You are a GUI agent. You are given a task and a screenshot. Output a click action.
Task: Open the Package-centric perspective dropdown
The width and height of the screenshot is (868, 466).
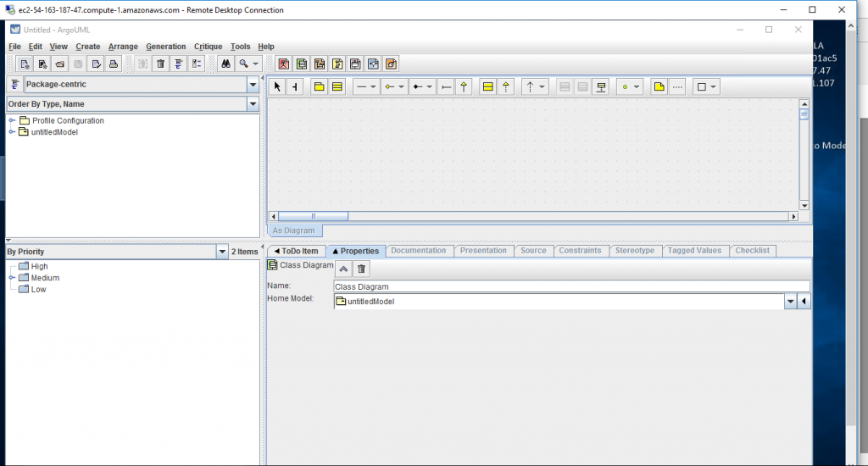(x=253, y=84)
